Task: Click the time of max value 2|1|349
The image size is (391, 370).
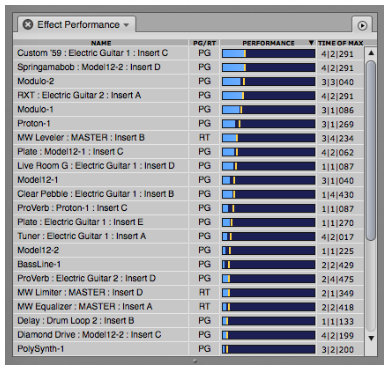Action: pyautogui.click(x=337, y=293)
